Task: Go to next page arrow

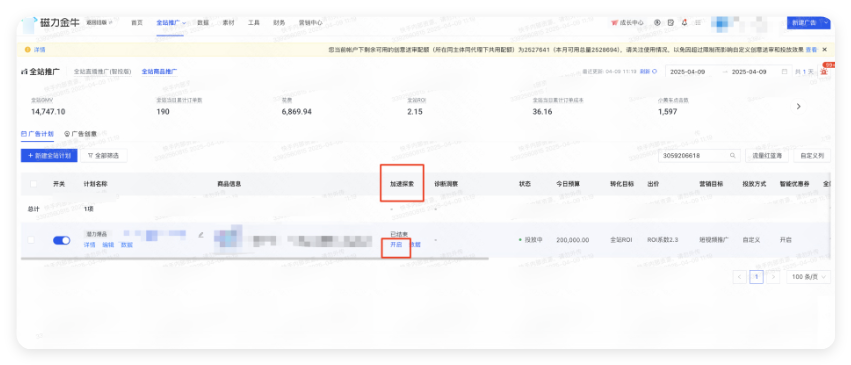Action: [773, 277]
